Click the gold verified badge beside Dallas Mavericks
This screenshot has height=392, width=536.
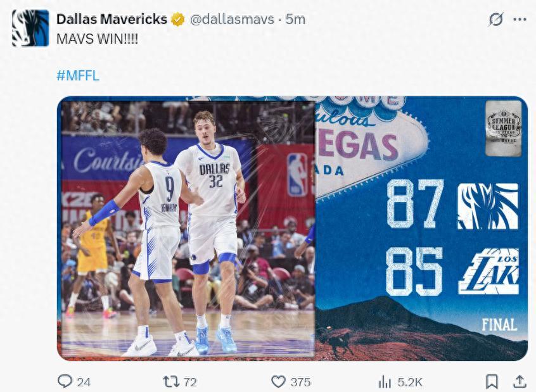(178, 20)
